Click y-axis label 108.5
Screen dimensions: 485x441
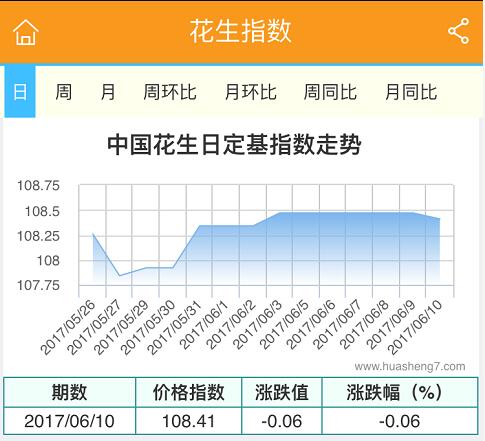42,211
